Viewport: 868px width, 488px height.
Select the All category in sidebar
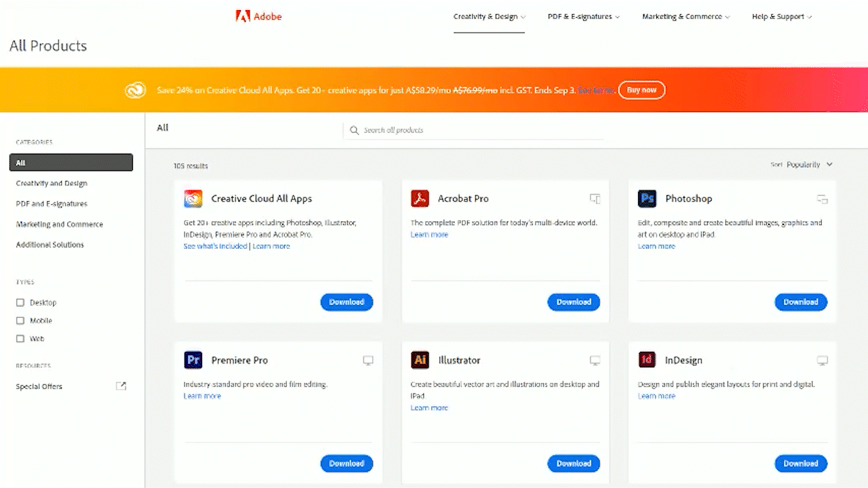point(71,163)
